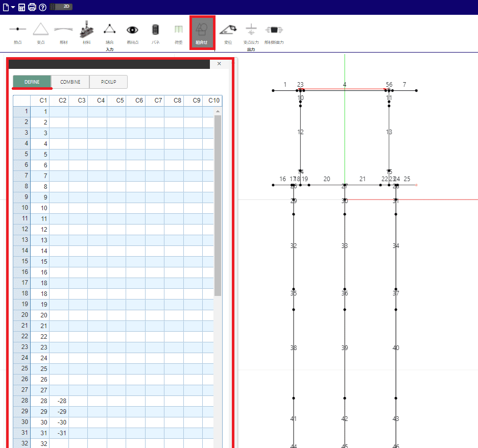Click member label 12 in the frame drawing
Viewport: 478px width, 448px height.
[x=301, y=132]
